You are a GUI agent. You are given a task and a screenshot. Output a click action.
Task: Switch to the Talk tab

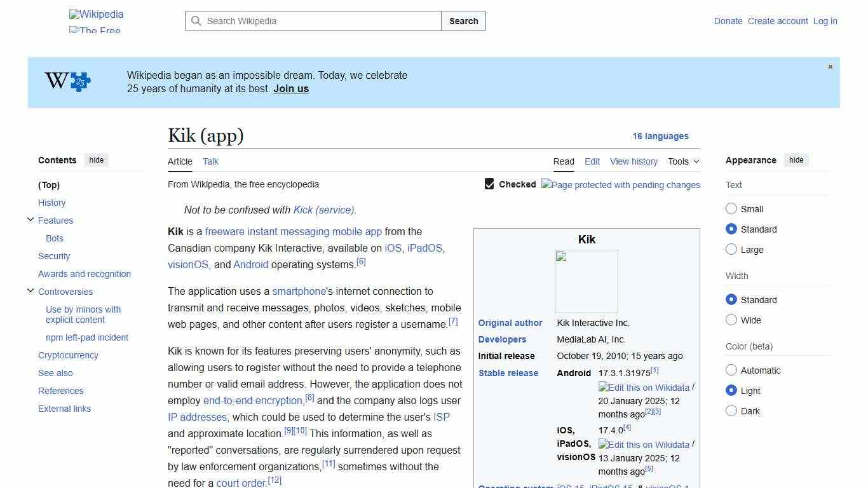(210, 161)
